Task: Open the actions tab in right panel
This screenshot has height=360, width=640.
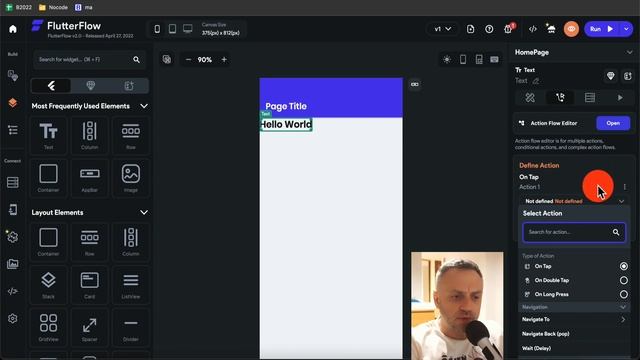Action: click(x=560, y=98)
